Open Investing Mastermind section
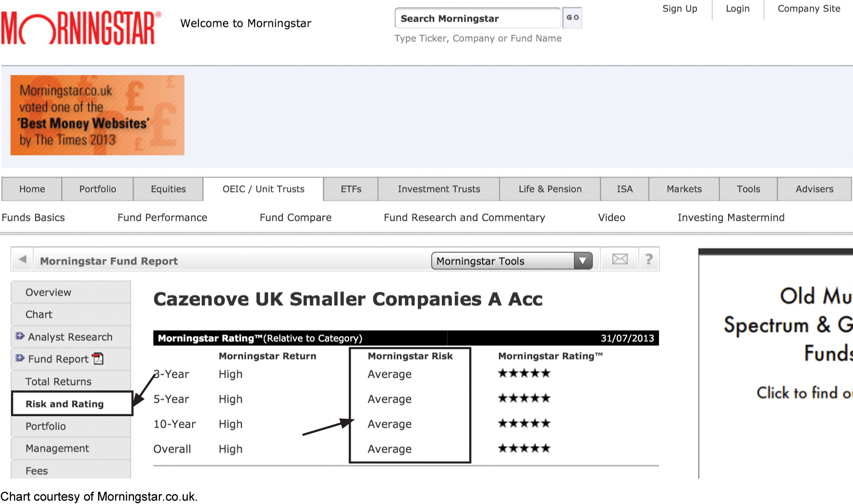 [x=731, y=217]
